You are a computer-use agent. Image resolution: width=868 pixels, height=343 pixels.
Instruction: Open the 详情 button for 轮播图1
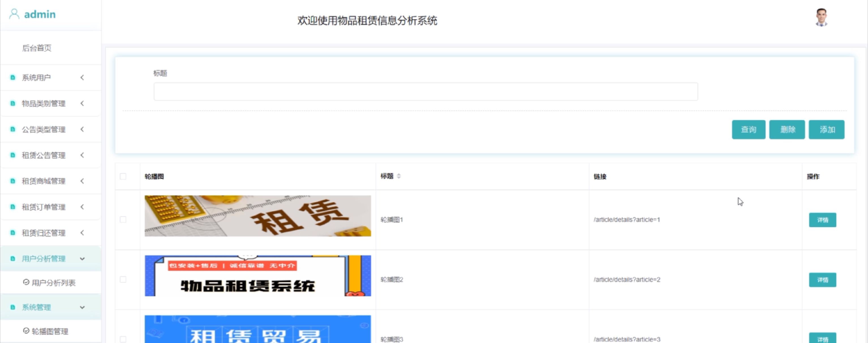822,220
